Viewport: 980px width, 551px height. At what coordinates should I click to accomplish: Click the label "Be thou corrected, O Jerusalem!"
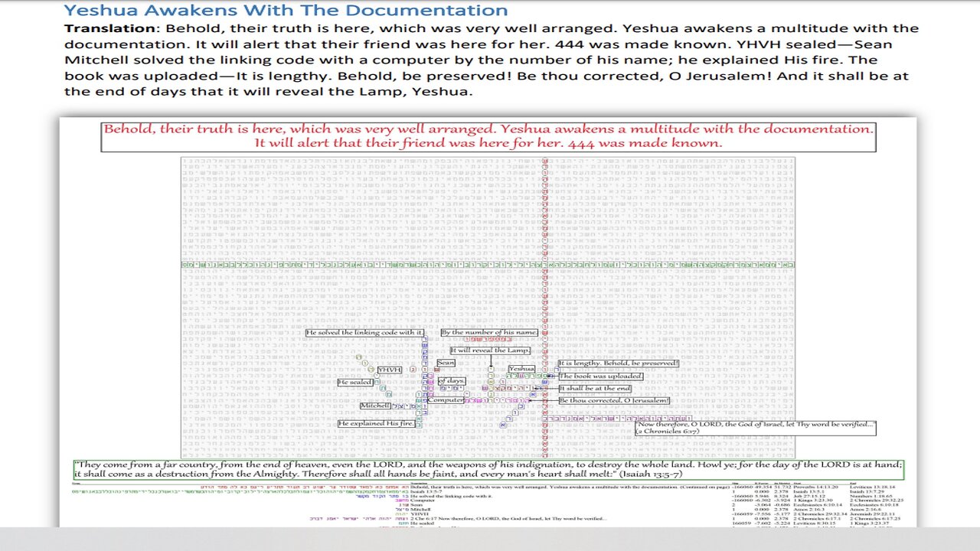pyautogui.click(x=614, y=400)
